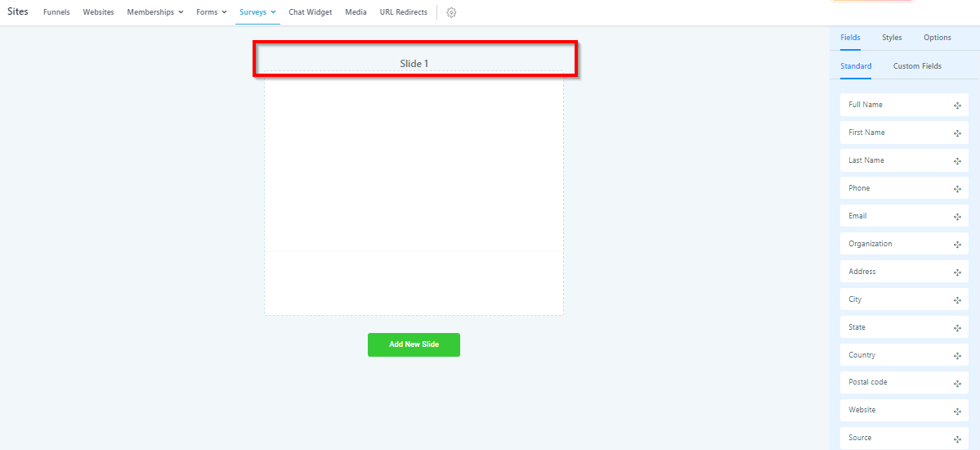Image resolution: width=980 pixels, height=450 pixels.
Task: Click the drag handle icon beside Full Name
Action: [957, 106]
